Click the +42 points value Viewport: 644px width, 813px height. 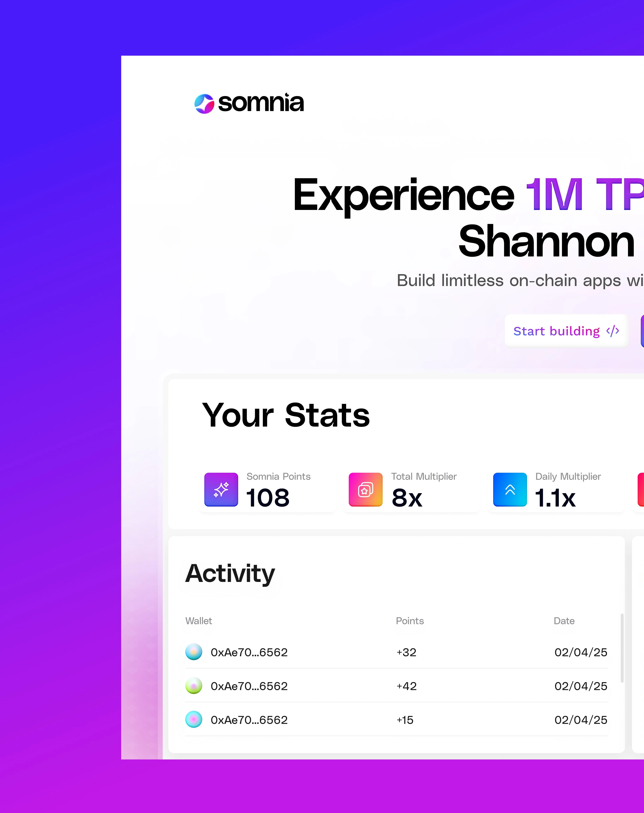(x=406, y=686)
